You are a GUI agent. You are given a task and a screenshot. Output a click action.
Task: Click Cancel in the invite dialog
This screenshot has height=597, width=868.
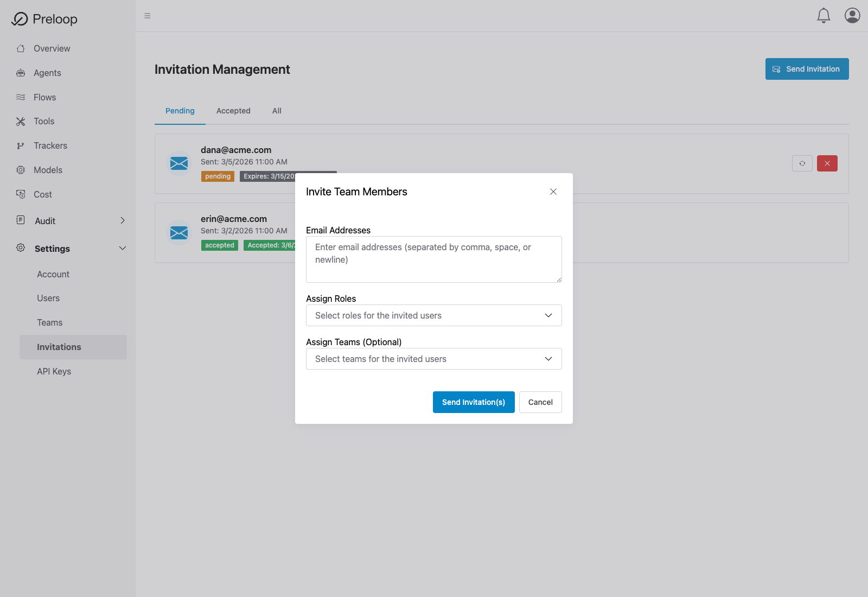[540, 402]
